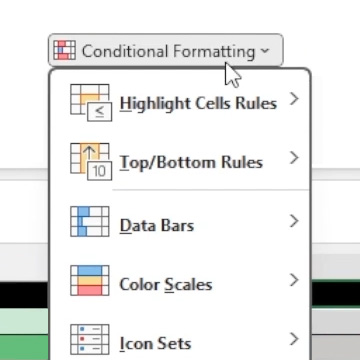Click the Top/Bottom Rules icon with number 10
Image resolution: width=360 pixels, height=360 pixels.
click(91, 162)
